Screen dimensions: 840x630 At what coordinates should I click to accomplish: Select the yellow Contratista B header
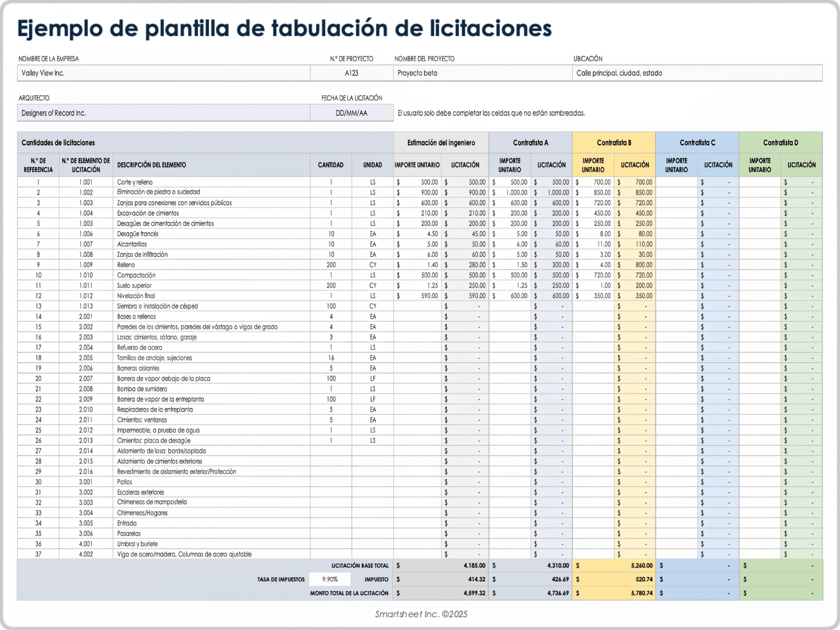click(614, 143)
